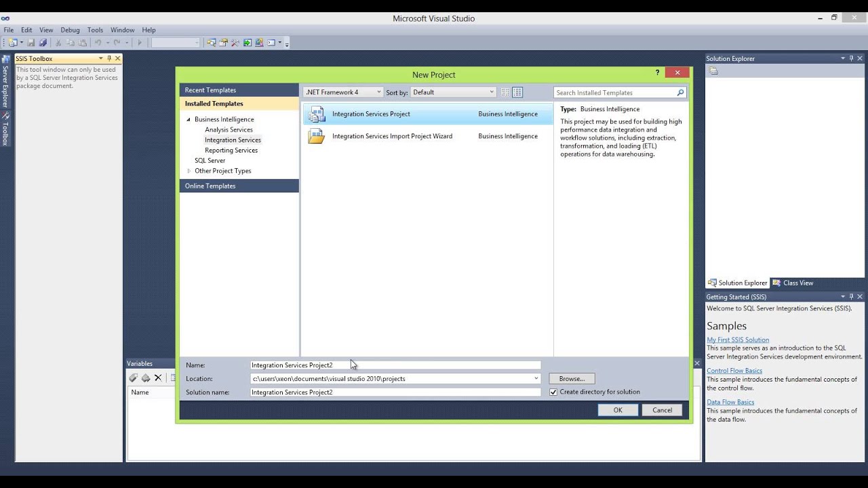
Task: Click the Save toolbar icon
Action: click(x=31, y=43)
